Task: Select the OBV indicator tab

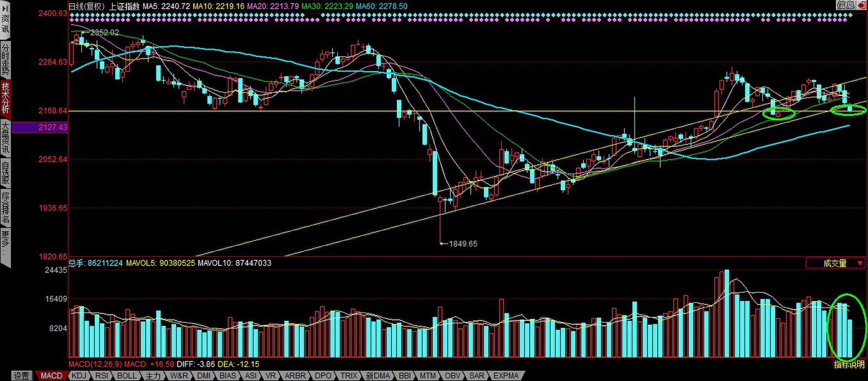Action: click(x=452, y=376)
